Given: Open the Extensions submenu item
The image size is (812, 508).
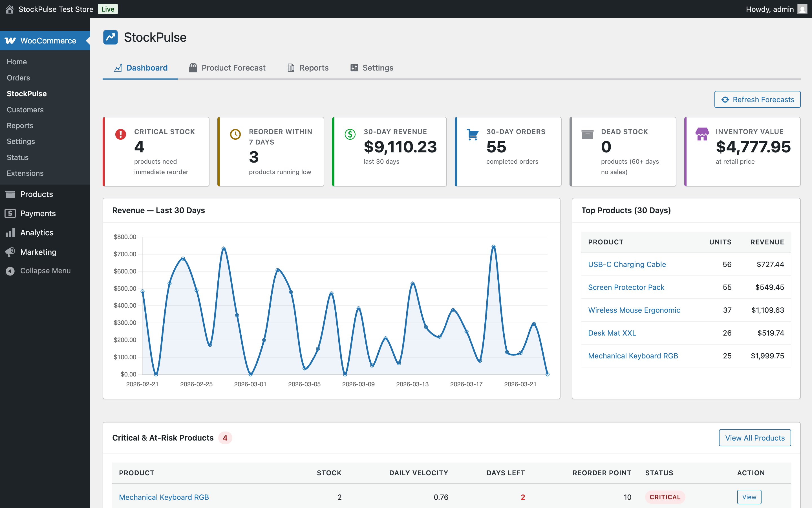Looking at the screenshot, I should click(25, 173).
